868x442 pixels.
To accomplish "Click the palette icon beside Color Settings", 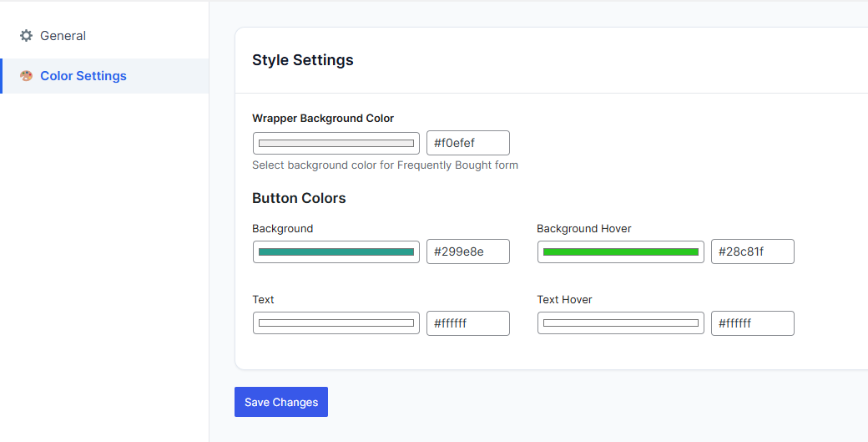I will pyautogui.click(x=26, y=76).
